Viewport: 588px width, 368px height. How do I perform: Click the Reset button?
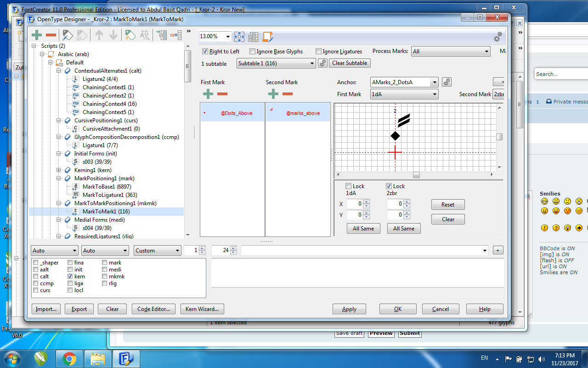(x=448, y=205)
